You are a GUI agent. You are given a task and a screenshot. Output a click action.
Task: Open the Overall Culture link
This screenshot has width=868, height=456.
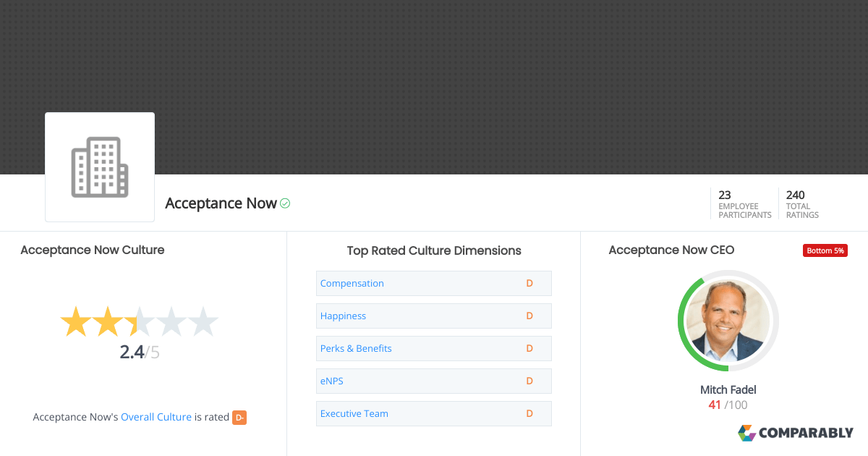pos(156,417)
